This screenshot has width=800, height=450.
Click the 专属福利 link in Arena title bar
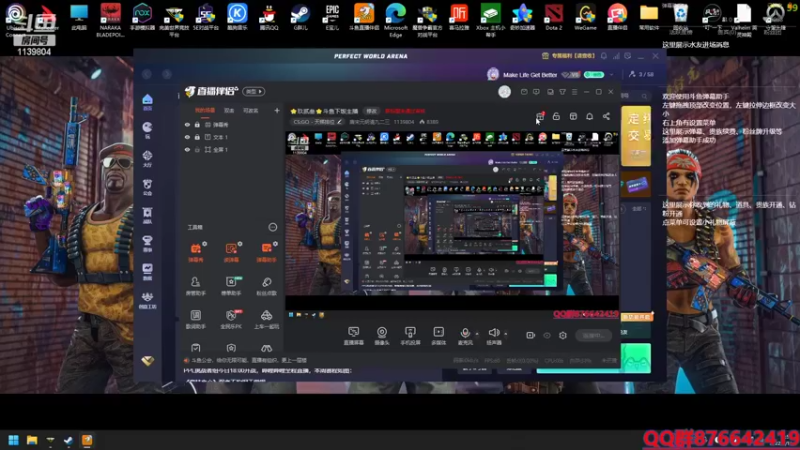[569, 56]
